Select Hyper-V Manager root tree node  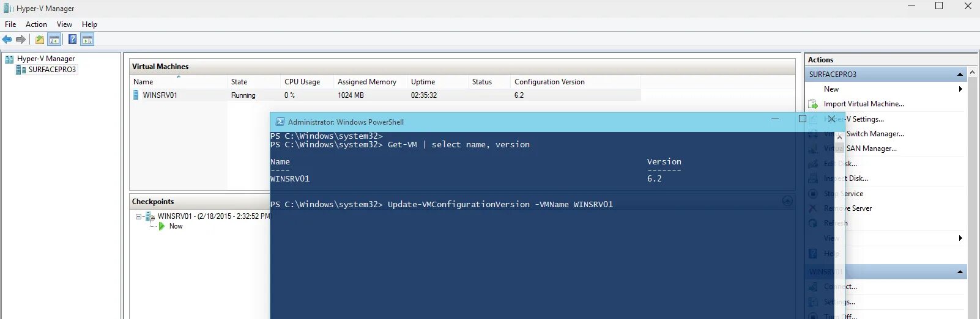[46, 59]
